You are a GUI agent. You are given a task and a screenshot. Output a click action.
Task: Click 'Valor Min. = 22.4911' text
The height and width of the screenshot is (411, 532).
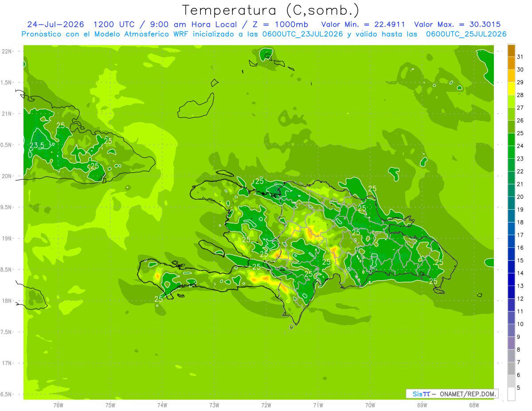pos(363,24)
